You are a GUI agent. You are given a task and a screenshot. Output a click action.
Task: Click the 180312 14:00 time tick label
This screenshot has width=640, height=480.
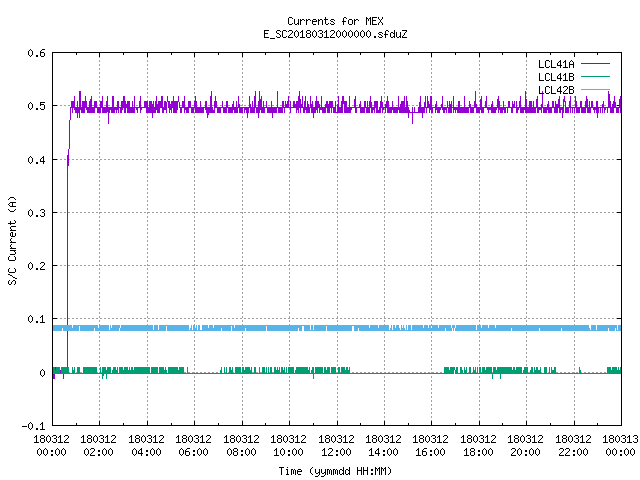pos(383,446)
